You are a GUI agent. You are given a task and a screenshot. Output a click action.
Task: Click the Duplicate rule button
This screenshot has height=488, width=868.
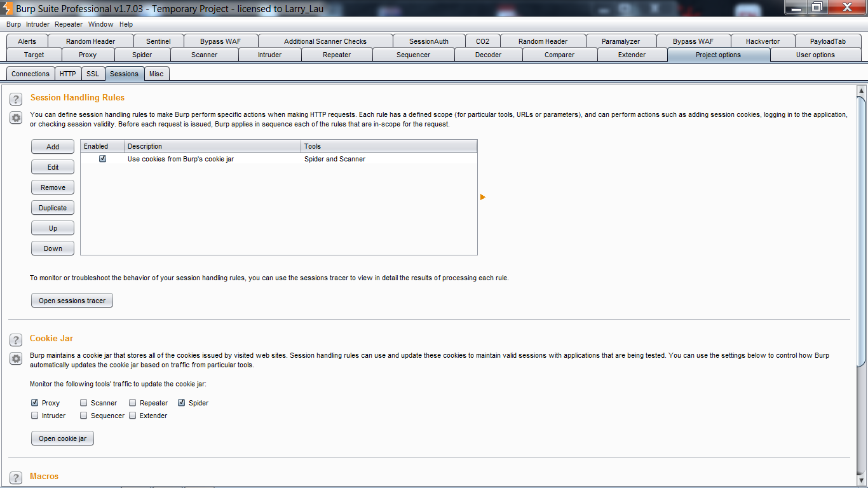pyautogui.click(x=53, y=208)
